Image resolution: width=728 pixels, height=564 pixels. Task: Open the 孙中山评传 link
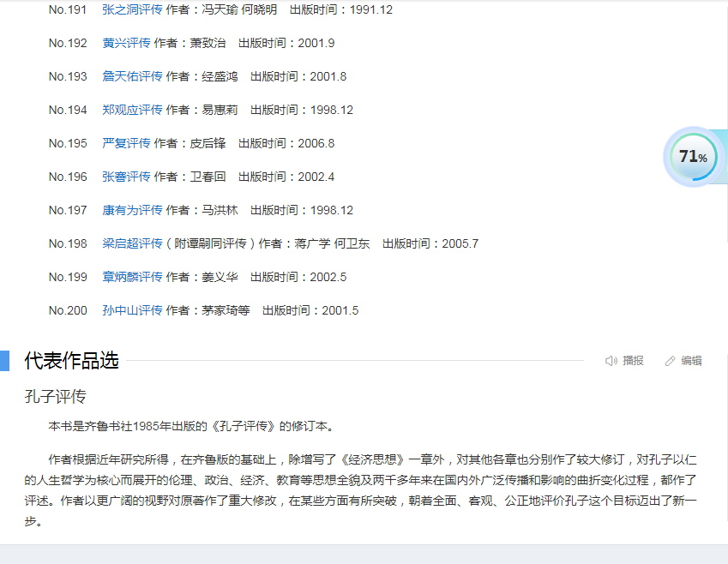click(132, 310)
